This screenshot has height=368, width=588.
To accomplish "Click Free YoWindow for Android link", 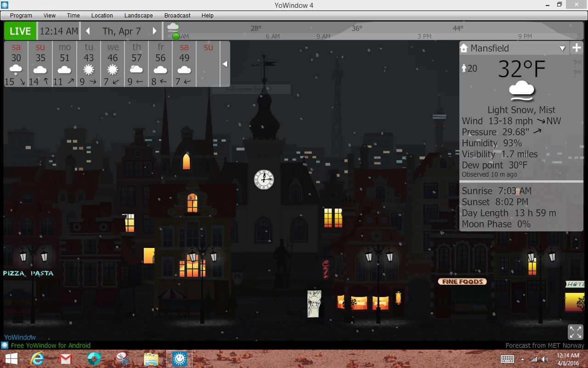I will pyautogui.click(x=51, y=345).
